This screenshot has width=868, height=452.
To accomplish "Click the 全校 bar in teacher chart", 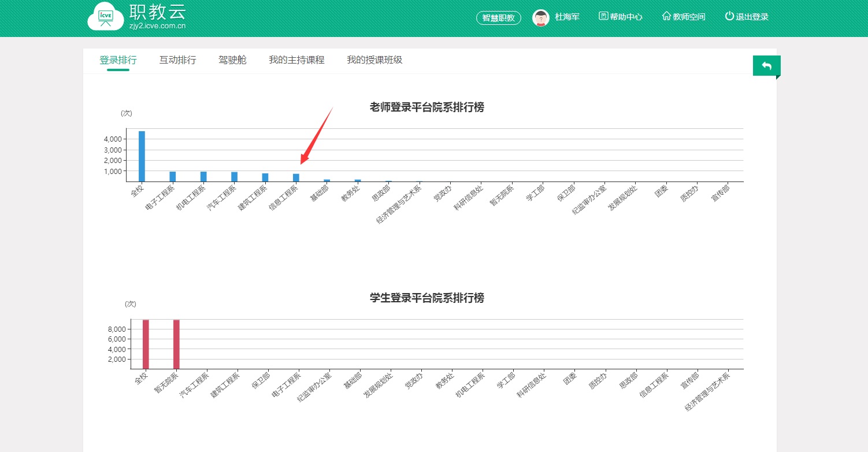I will coord(142,157).
